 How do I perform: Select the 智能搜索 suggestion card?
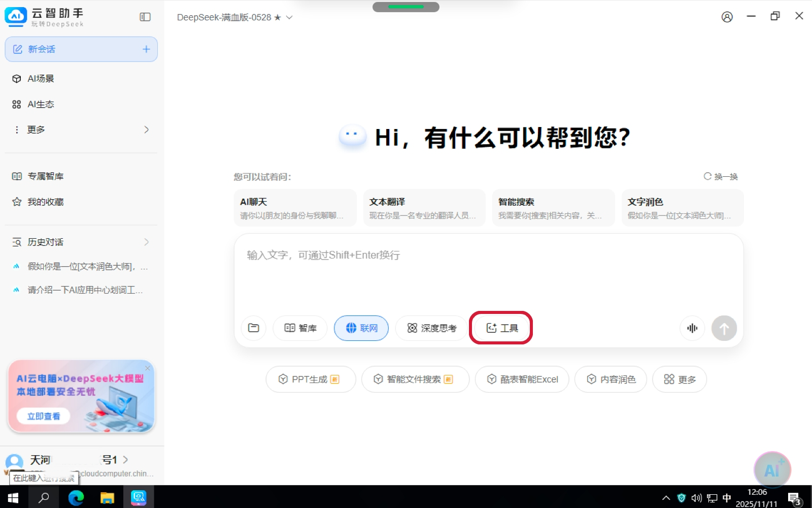[x=554, y=208]
